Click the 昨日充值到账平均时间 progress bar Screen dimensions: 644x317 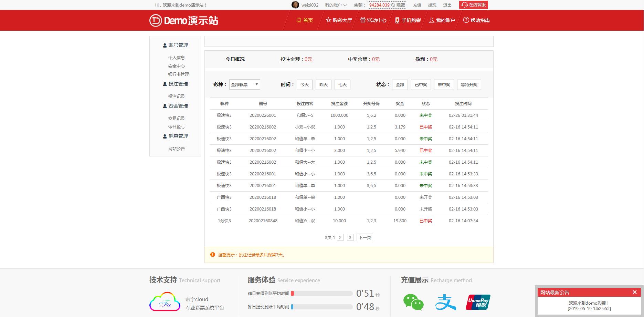click(321, 294)
